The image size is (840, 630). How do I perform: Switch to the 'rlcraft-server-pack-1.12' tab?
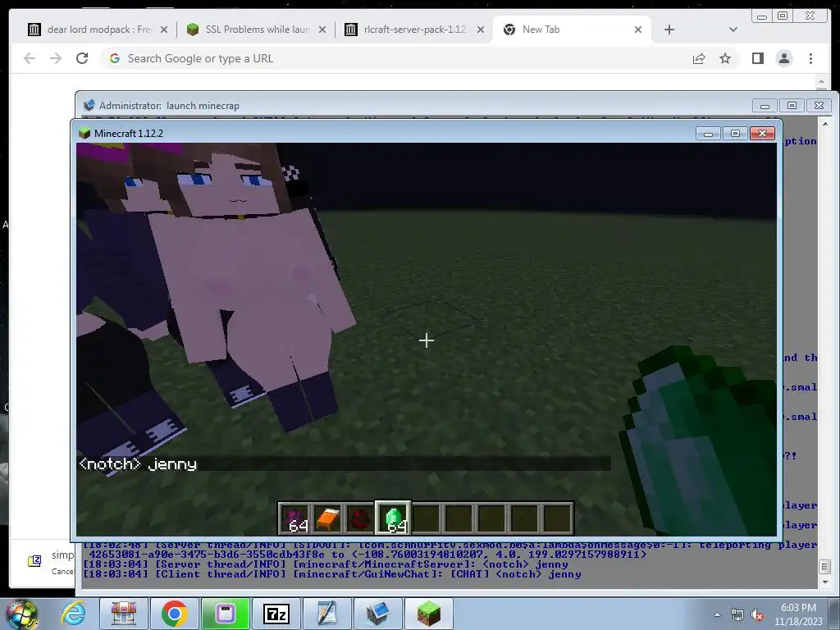click(x=414, y=30)
